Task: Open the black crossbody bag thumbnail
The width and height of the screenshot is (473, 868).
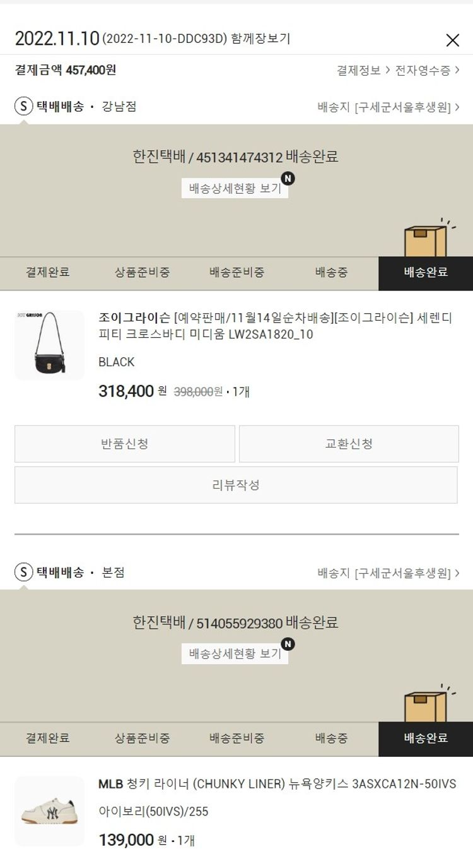Action: point(49,345)
